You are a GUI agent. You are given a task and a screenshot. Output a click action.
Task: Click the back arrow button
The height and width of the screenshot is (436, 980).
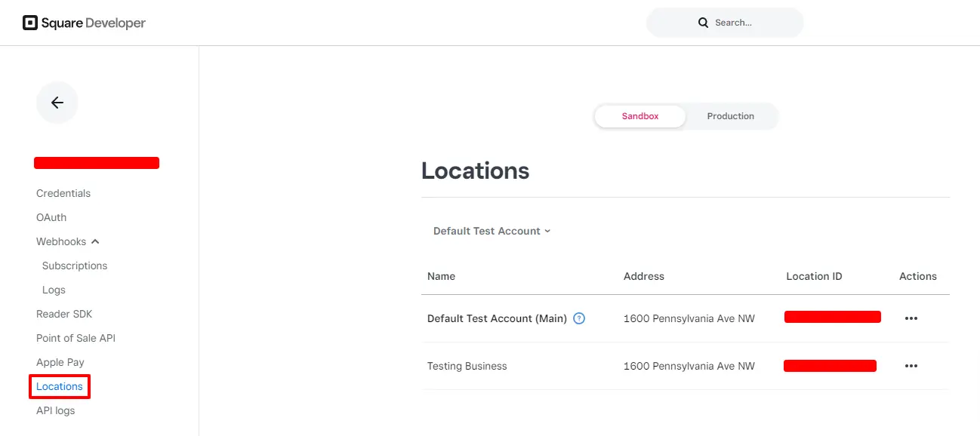tap(57, 103)
